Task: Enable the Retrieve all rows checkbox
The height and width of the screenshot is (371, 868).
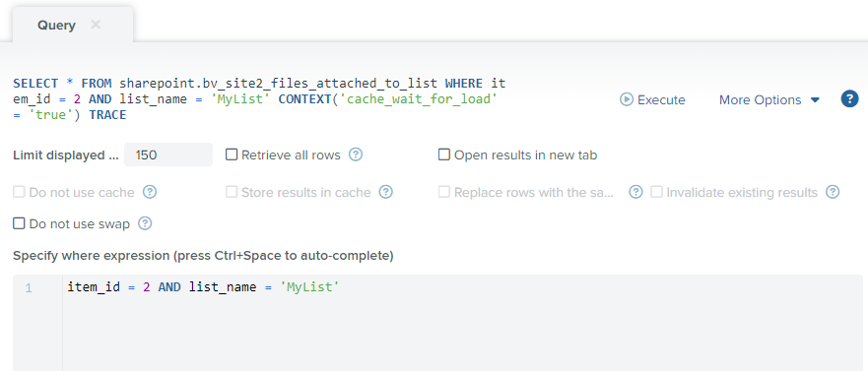Action: (x=232, y=155)
